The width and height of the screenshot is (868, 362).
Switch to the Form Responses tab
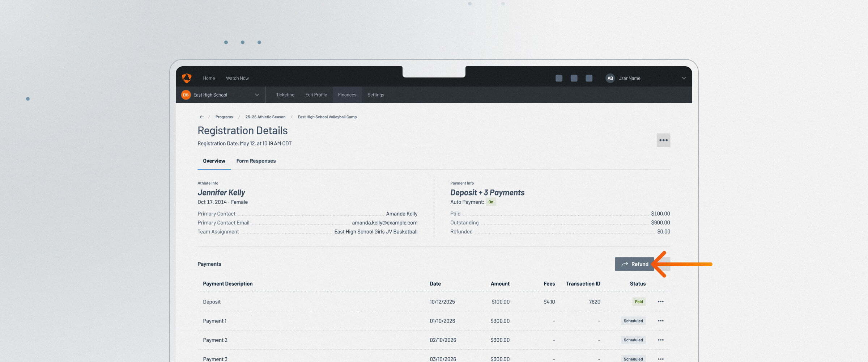click(x=256, y=161)
